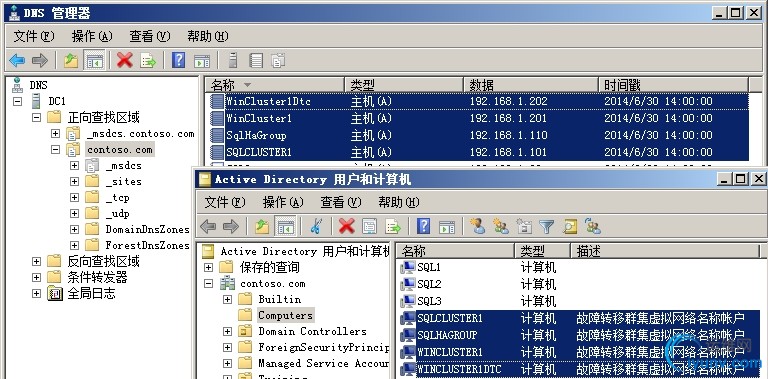Select the SQL3 computer object
The width and height of the screenshot is (768, 379).
click(580, 301)
